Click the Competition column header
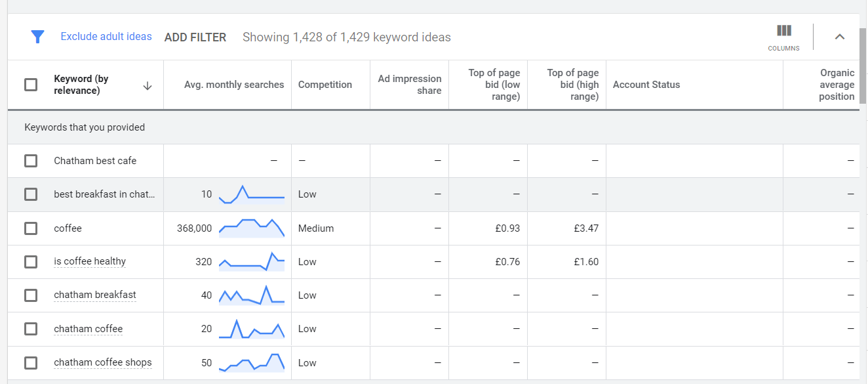This screenshot has width=868, height=384. (x=325, y=85)
